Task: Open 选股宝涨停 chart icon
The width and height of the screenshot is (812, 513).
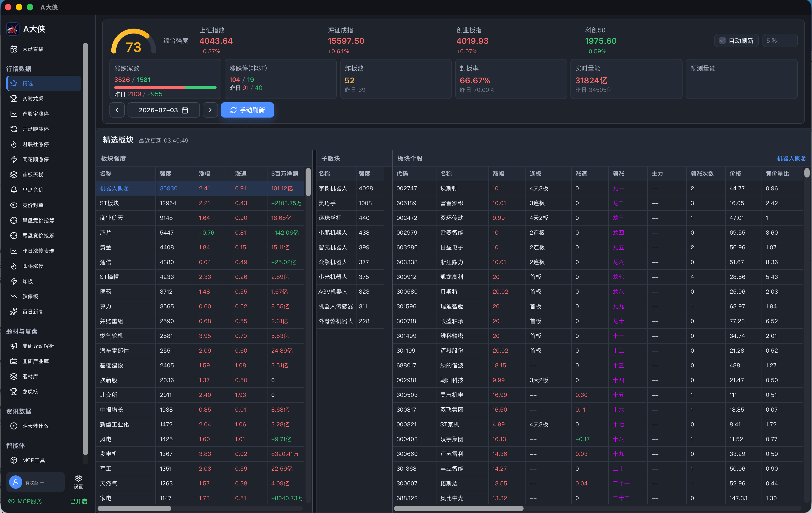Action: [x=14, y=113]
